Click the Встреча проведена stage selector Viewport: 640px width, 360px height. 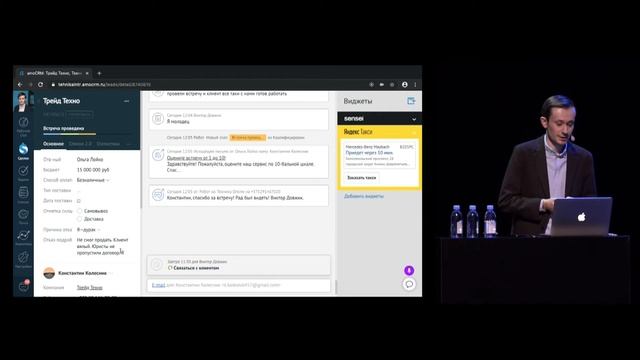(x=64, y=128)
